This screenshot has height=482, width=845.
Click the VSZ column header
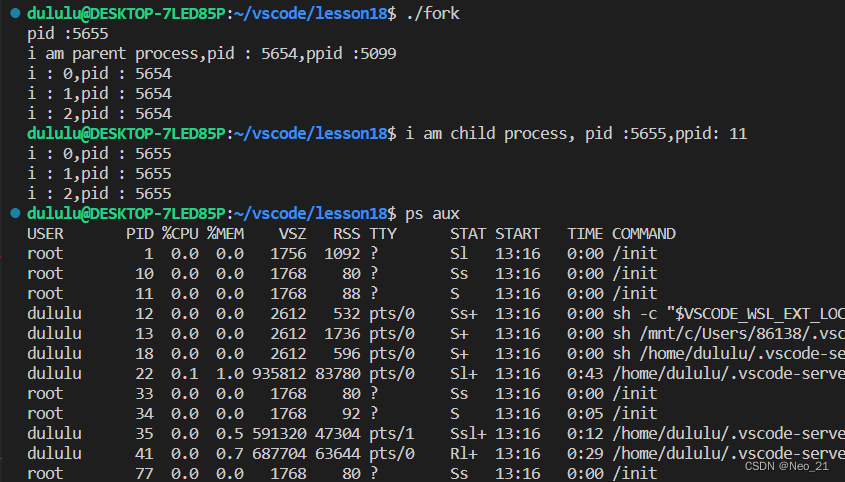point(293,233)
